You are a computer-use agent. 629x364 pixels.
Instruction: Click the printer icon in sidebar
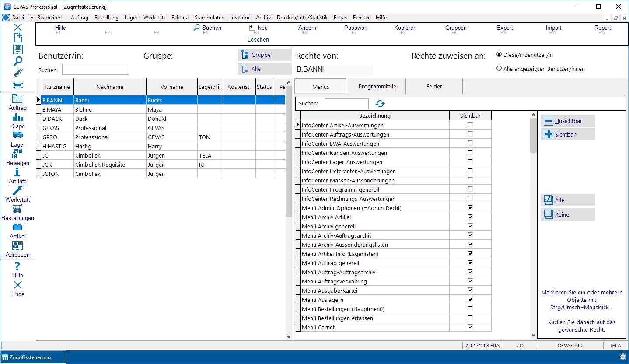tap(17, 85)
